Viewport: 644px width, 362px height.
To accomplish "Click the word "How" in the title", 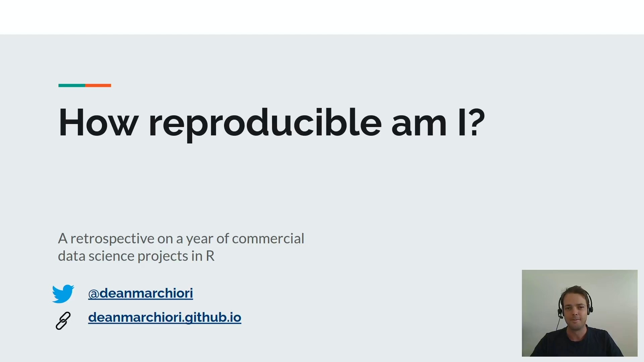I will click(98, 123).
